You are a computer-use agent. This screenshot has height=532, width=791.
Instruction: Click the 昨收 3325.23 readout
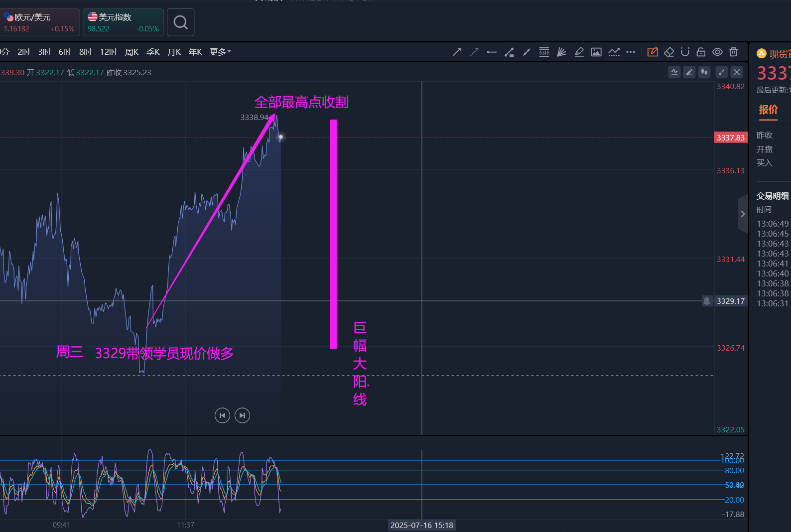129,72
